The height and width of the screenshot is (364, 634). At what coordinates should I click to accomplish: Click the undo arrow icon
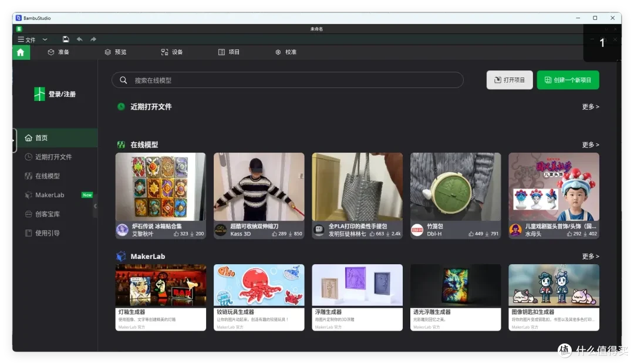coord(80,39)
